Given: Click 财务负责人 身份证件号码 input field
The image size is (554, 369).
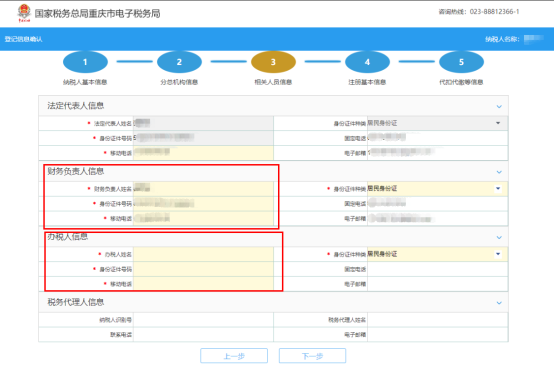Looking at the screenshot, I should coord(203,204).
